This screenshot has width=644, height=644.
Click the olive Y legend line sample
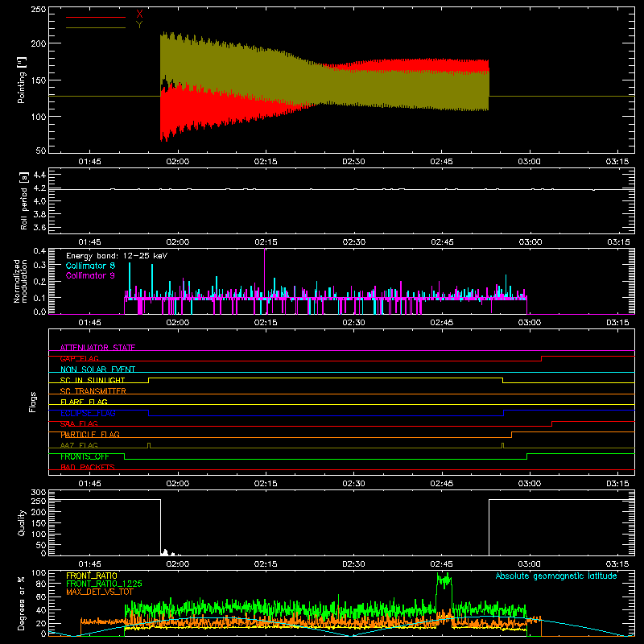pyautogui.click(x=96, y=27)
